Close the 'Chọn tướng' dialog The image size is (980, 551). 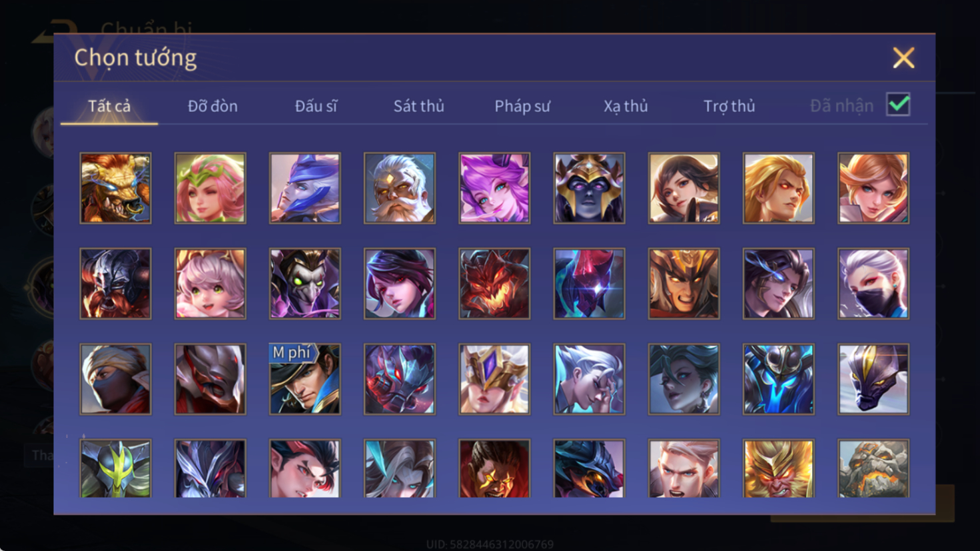903,58
